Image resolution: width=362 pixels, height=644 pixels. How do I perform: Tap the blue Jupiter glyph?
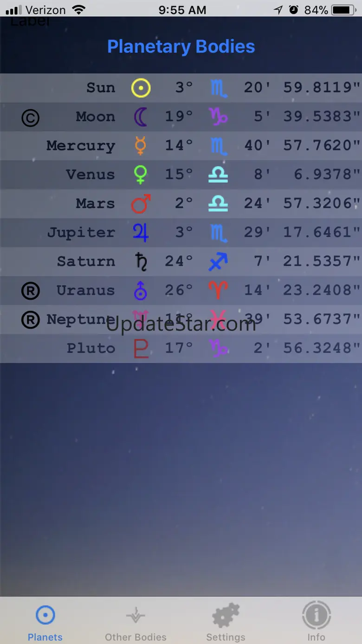pyautogui.click(x=141, y=233)
